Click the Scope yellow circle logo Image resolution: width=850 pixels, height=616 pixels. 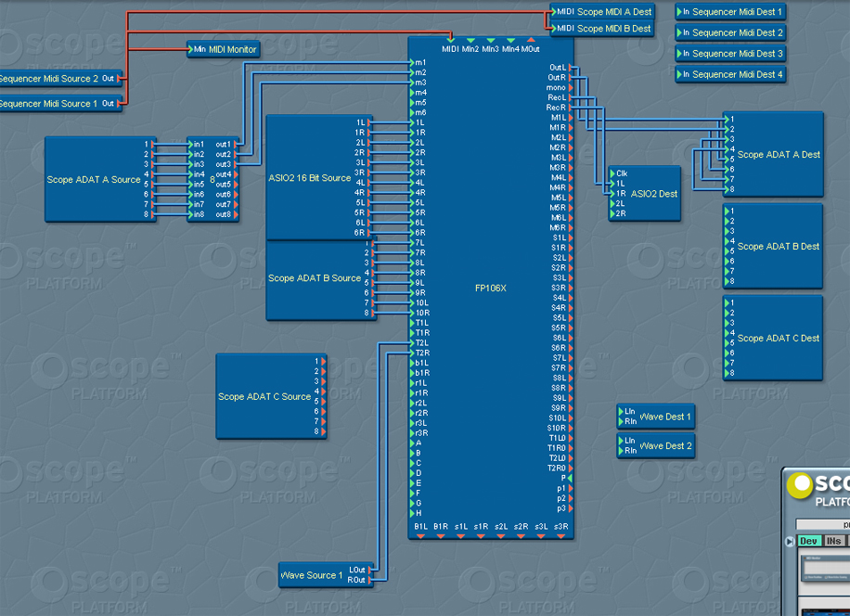[800, 485]
